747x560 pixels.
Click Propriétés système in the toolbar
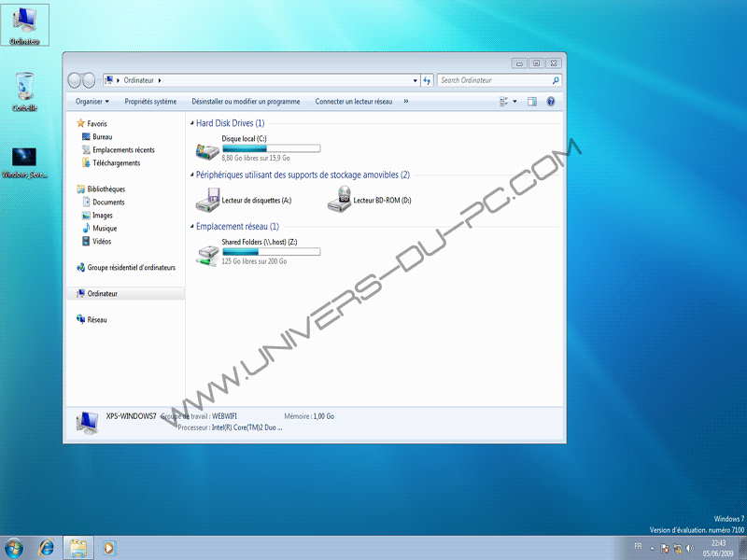(x=150, y=102)
